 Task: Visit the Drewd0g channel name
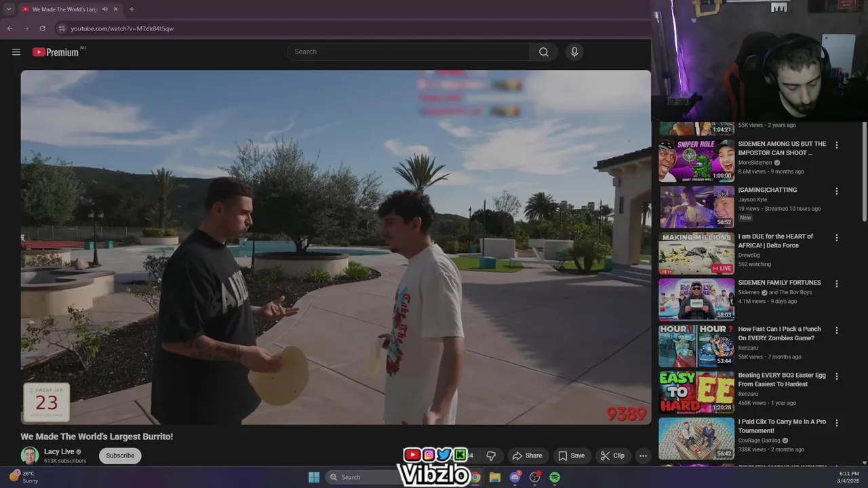[749, 256]
